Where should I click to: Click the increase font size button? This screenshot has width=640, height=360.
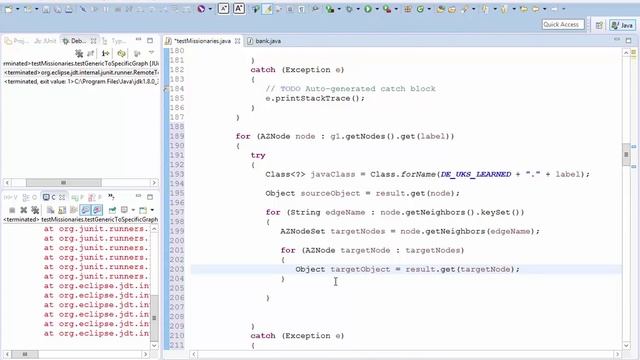239,9
